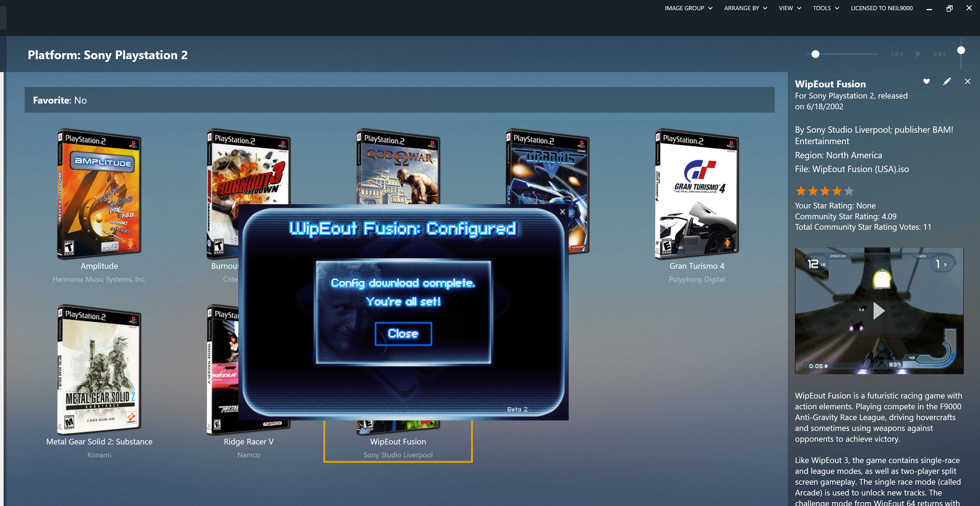Rate game with the third star
The width and height of the screenshot is (980, 506).
825,191
